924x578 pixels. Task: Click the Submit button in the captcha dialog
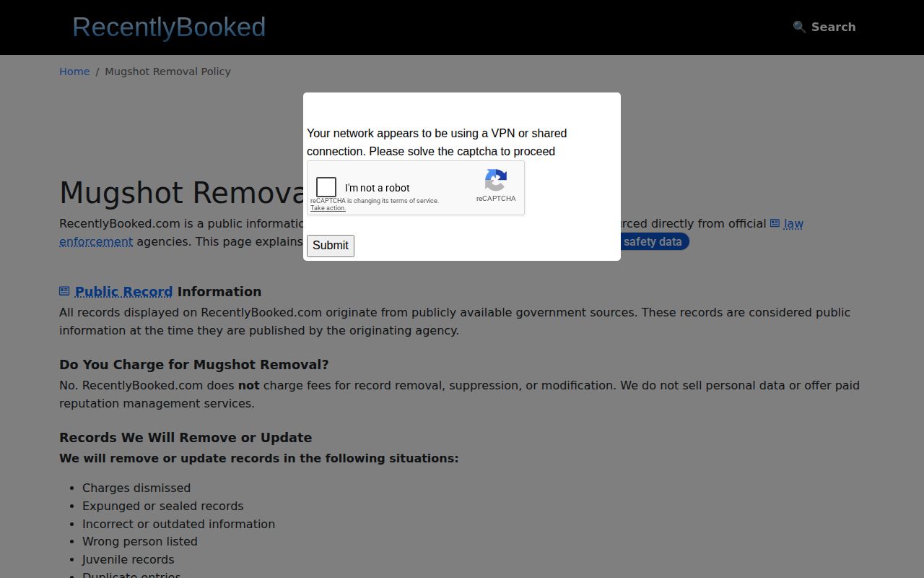click(331, 246)
